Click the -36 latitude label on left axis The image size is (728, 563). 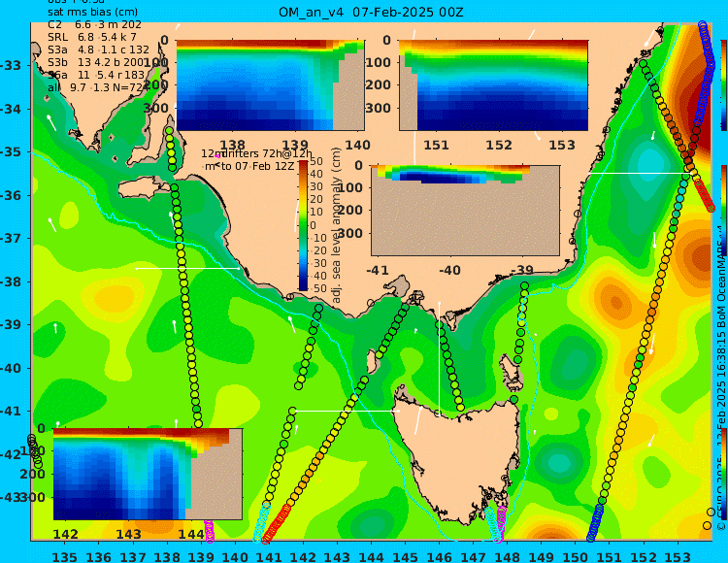11,195
